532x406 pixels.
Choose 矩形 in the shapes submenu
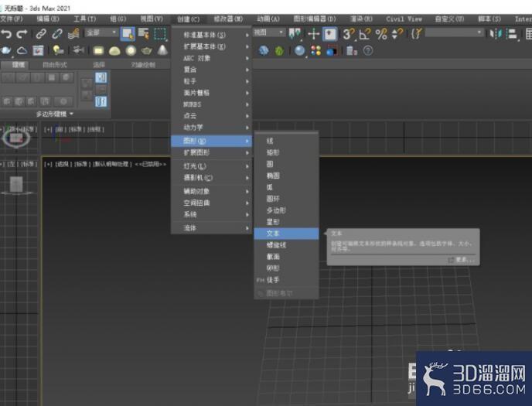286,152
